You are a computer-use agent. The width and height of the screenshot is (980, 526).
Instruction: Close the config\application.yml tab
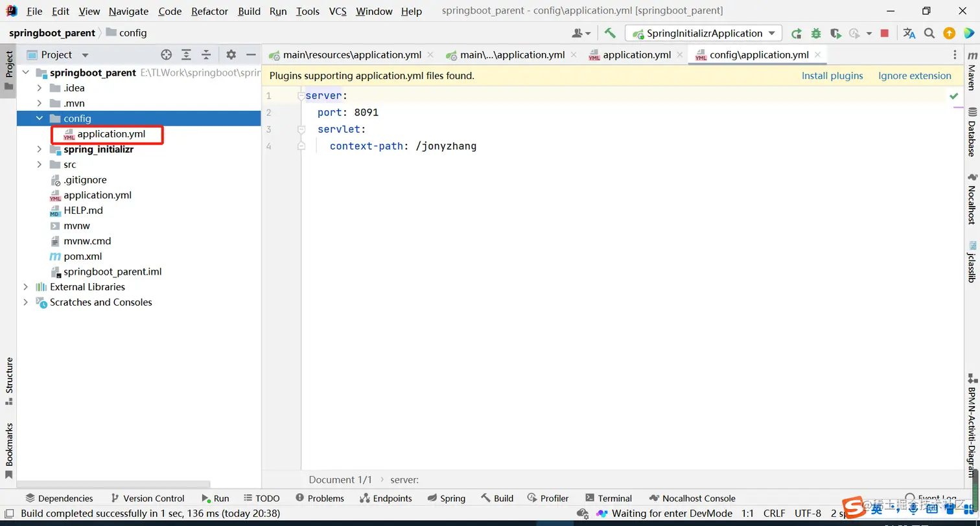click(818, 55)
